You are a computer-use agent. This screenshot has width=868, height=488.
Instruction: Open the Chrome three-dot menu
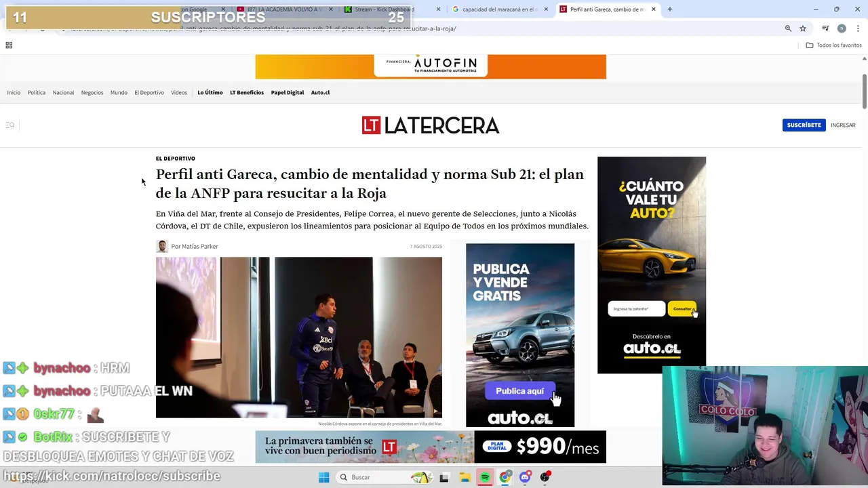pyautogui.click(x=856, y=28)
